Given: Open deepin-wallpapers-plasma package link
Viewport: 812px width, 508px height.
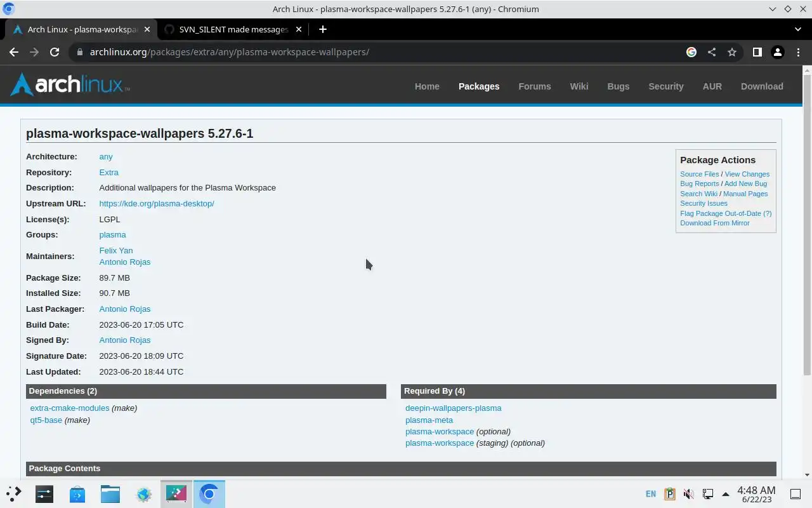Looking at the screenshot, I should tap(454, 408).
